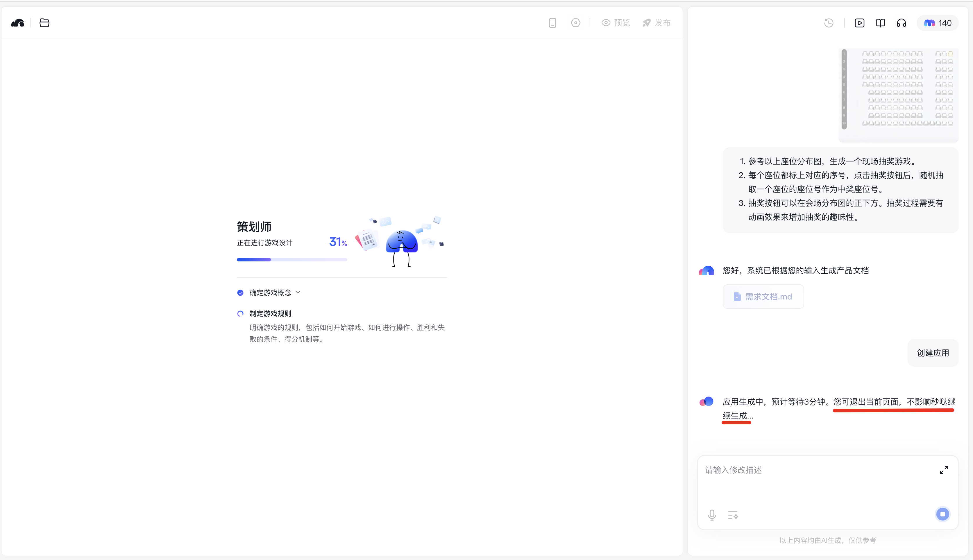Click the prompt optimize list-sparkle icon
Image resolution: width=973 pixels, height=560 pixels.
pyautogui.click(x=733, y=515)
